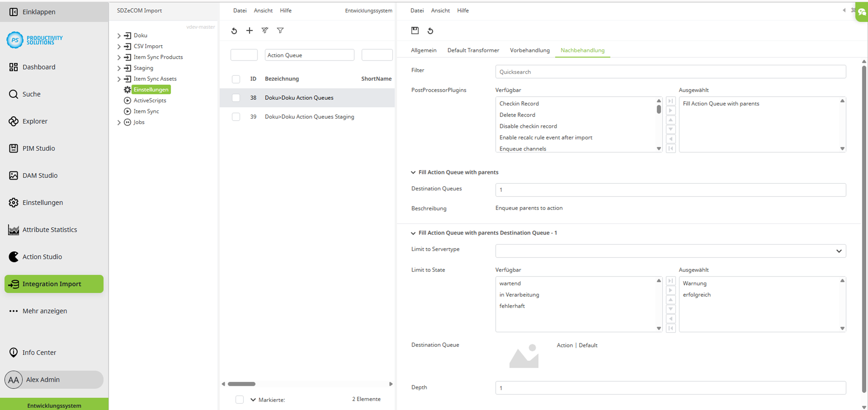Collapse the Destination Queue - 1 section
This screenshot has width=868, height=410.
[x=413, y=233]
